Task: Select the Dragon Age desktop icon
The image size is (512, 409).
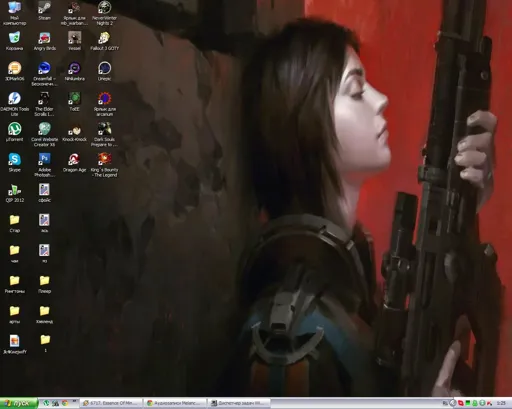Action: coord(74,162)
